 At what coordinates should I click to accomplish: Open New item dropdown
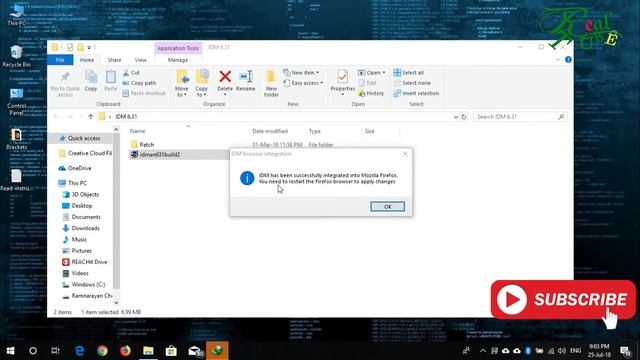pos(301,73)
